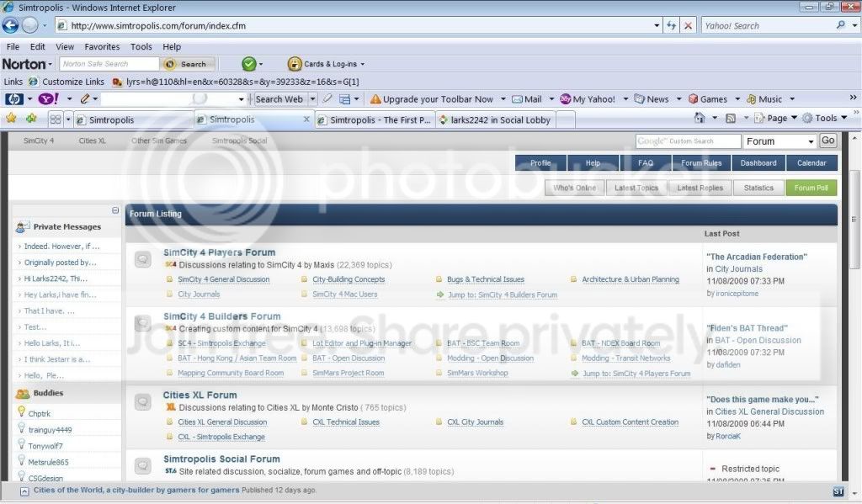The image size is (862, 504).
Task: Go back with the browser Back arrow
Action: [10, 25]
